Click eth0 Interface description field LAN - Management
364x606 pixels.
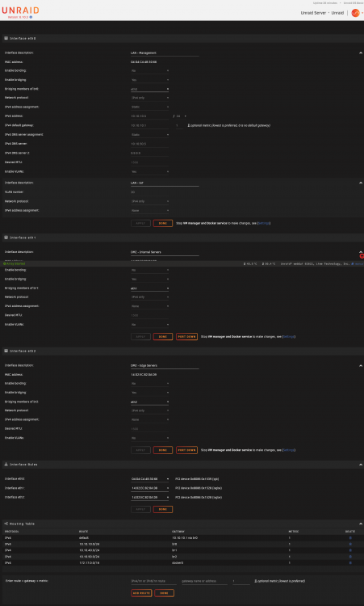coord(165,53)
